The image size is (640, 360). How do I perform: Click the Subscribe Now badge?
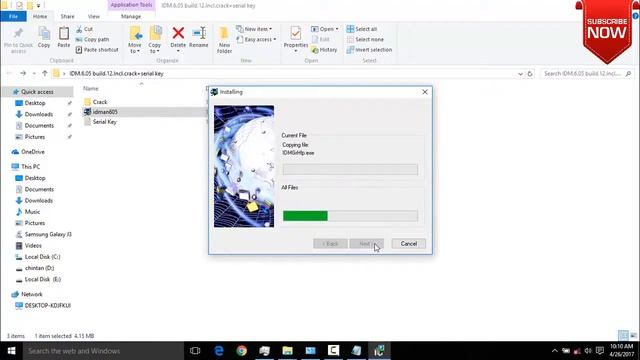pos(607,33)
